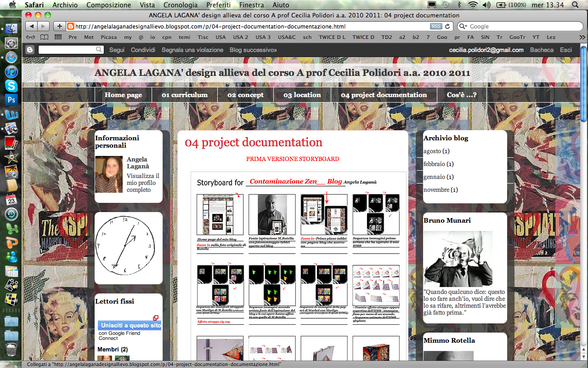Open the 04 project documentation tab
Image resolution: width=588 pixels, height=368 pixels.
(x=384, y=95)
